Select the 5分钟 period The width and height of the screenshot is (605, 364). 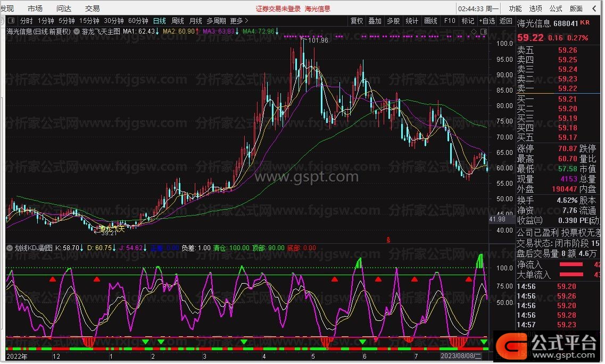(67, 21)
